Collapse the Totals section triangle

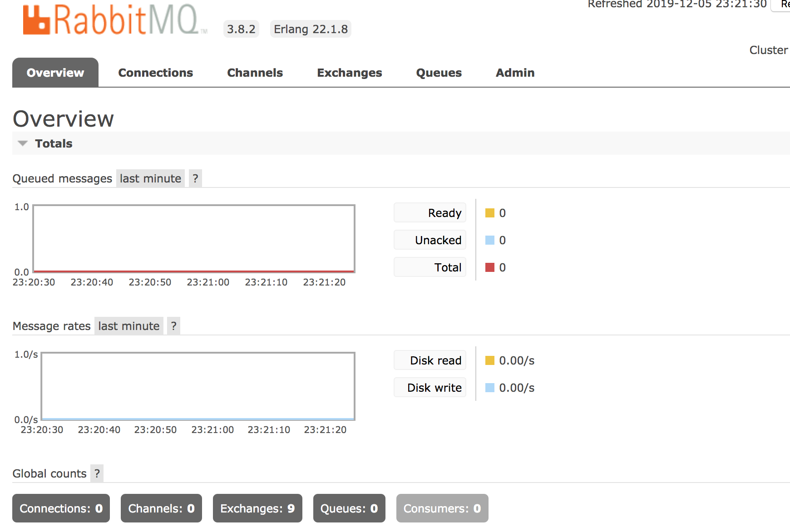(x=23, y=143)
